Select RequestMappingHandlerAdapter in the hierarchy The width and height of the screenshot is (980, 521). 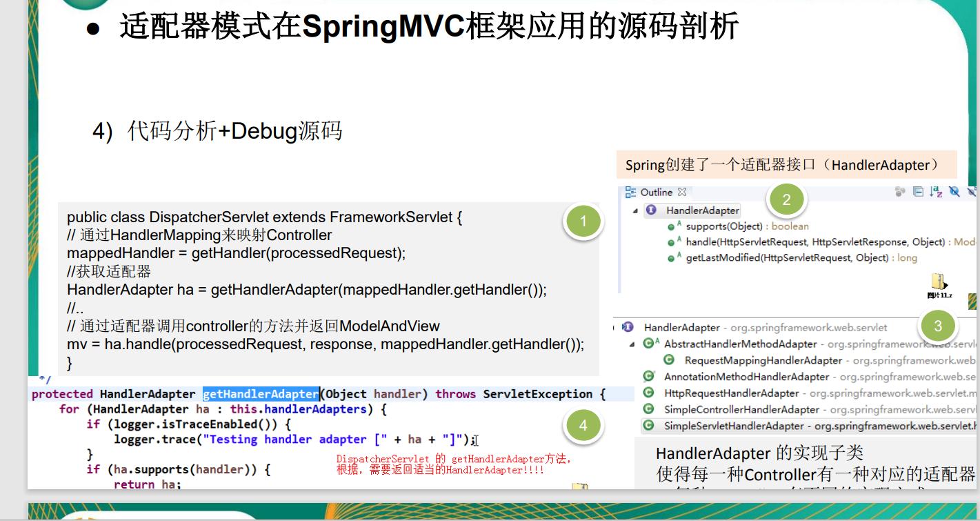click(763, 360)
